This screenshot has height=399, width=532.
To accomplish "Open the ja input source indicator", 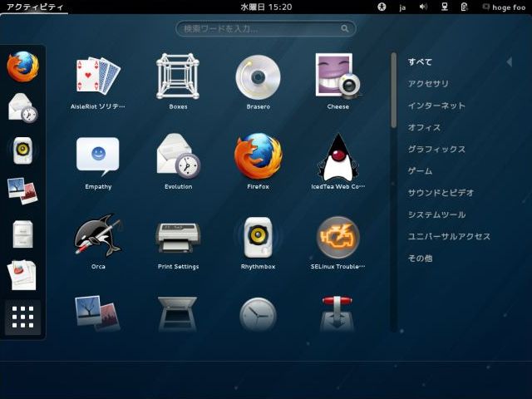I will pos(402,7).
